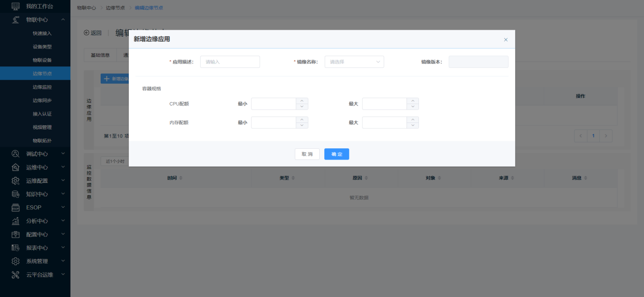Select 视频管理 from the sidebar
This screenshot has width=644, height=297.
pyautogui.click(x=42, y=127)
